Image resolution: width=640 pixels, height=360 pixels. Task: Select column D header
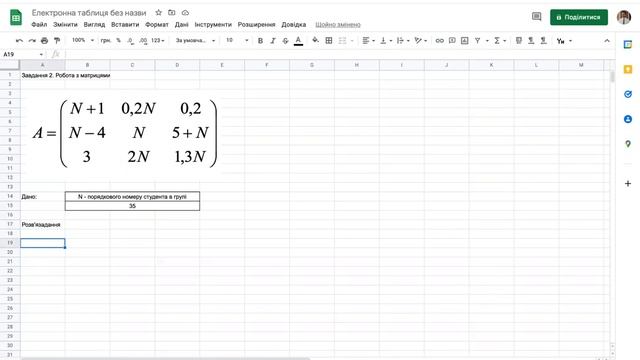pos(177,65)
